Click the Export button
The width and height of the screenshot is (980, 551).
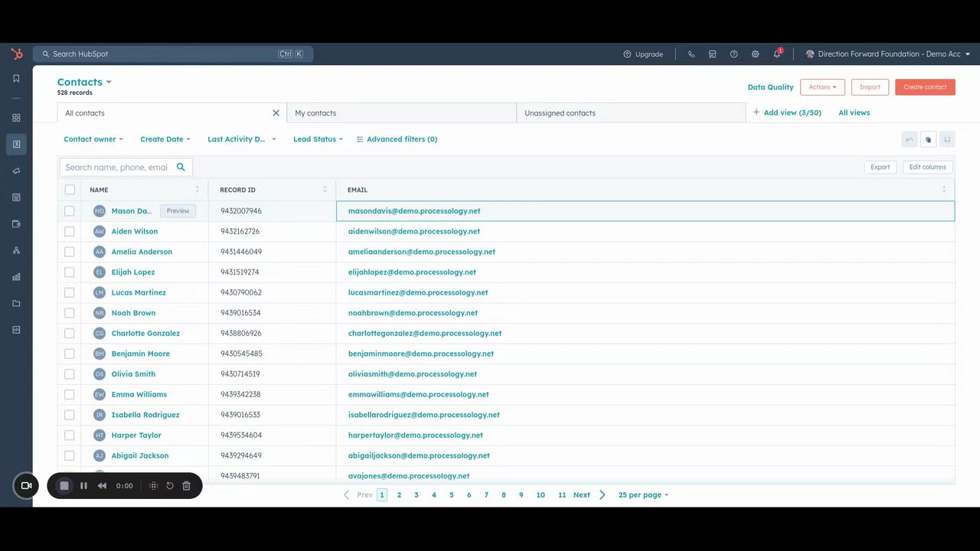[x=880, y=167]
